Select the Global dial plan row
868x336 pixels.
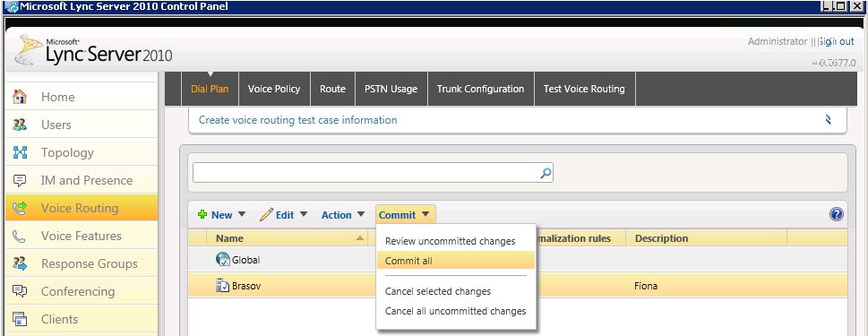click(518, 259)
